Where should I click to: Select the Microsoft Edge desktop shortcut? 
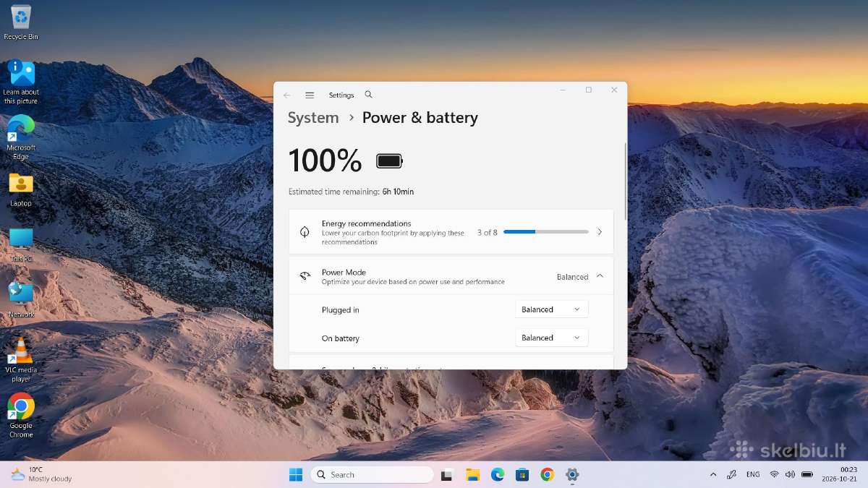click(21, 137)
